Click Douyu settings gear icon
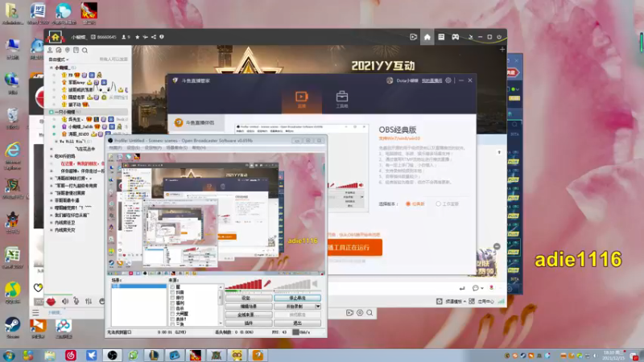Screen dimensions: 644x362 tap(448, 80)
